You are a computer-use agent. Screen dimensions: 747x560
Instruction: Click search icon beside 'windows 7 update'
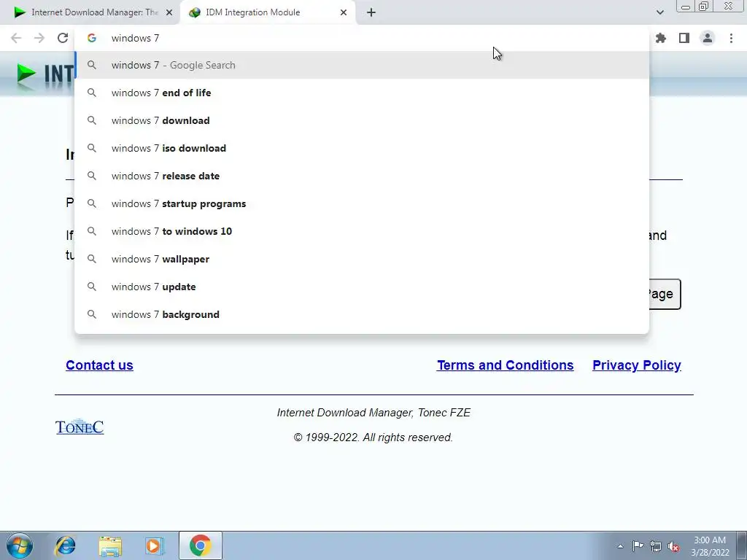(91, 287)
